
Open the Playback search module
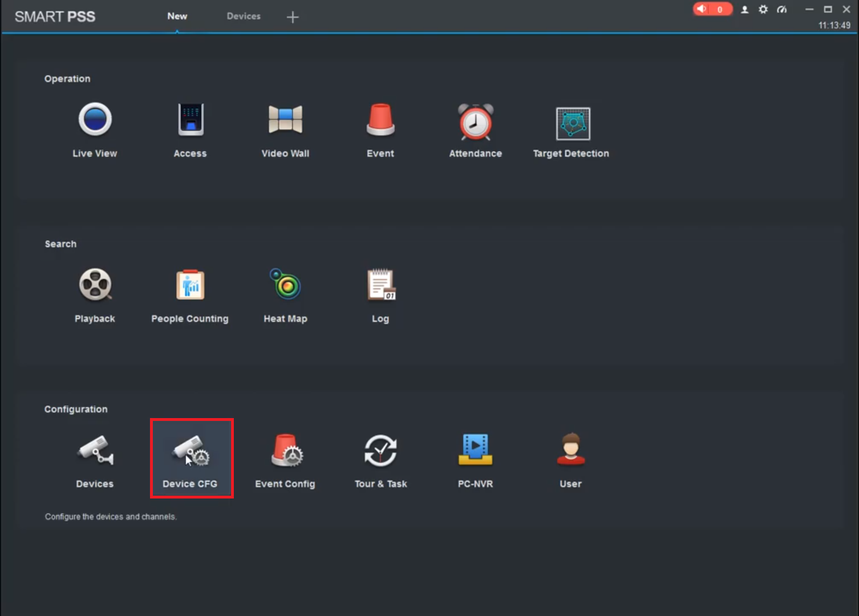pyautogui.click(x=95, y=295)
